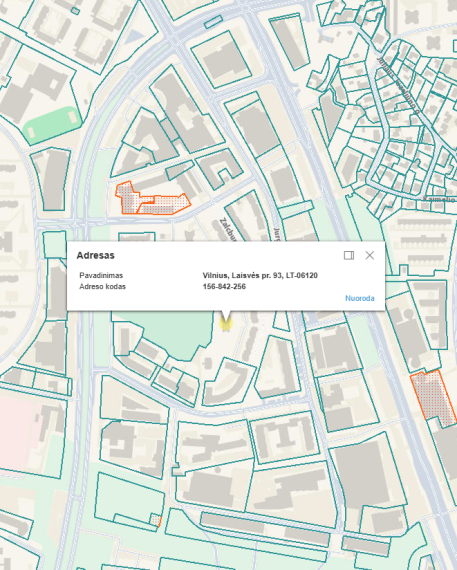Click the Adreso kodas field label
457x570 pixels.
tap(103, 286)
